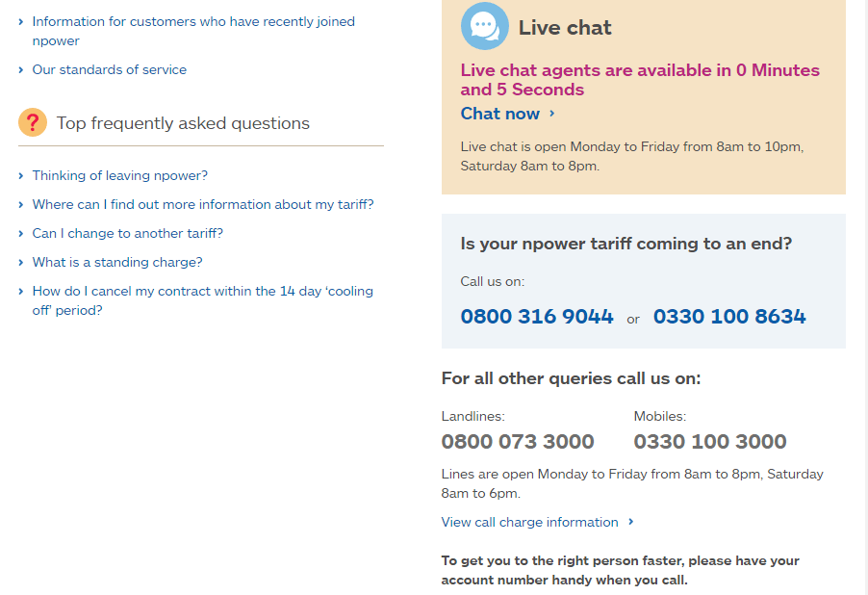Click the chevron beside 'What is a standing charge?'
868x595 pixels.
[20, 262]
